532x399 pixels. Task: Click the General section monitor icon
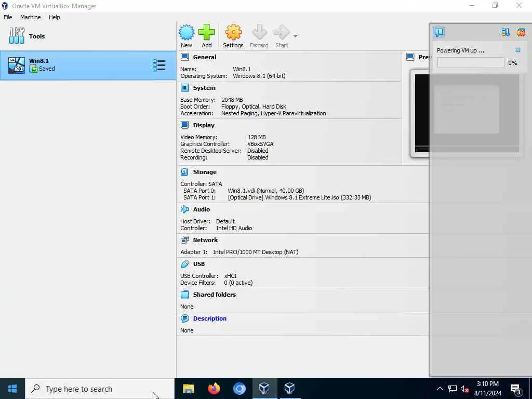(184, 57)
